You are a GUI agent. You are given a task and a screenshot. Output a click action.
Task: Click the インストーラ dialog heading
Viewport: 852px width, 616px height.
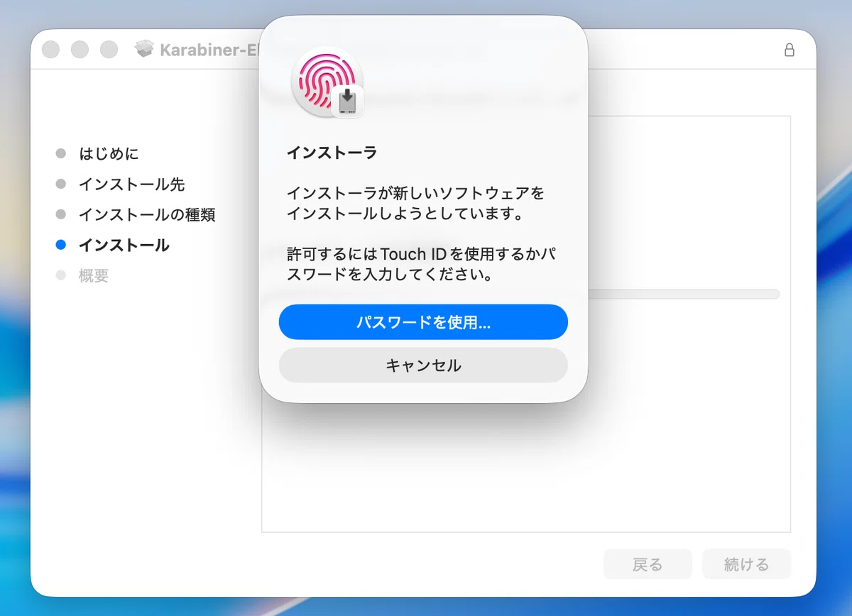point(332,153)
